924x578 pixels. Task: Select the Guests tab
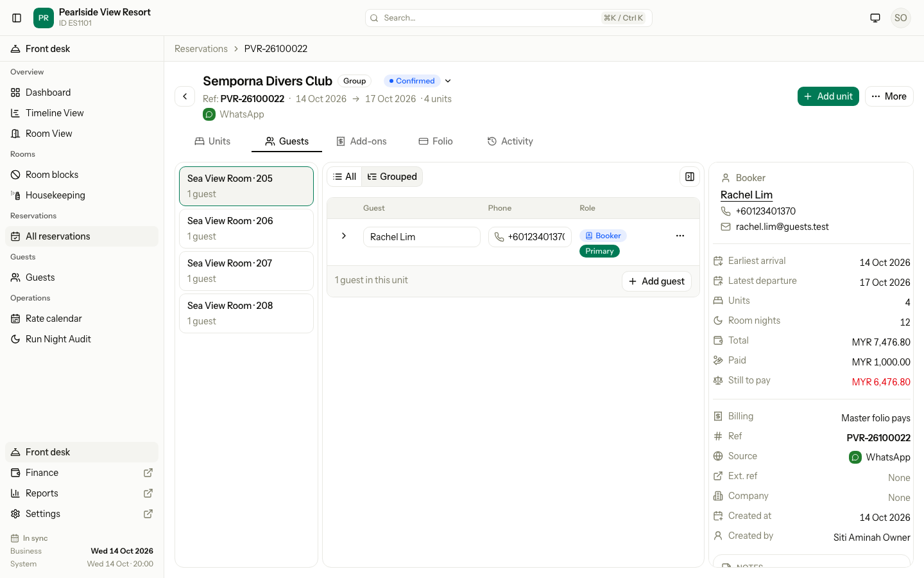[287, 141]
